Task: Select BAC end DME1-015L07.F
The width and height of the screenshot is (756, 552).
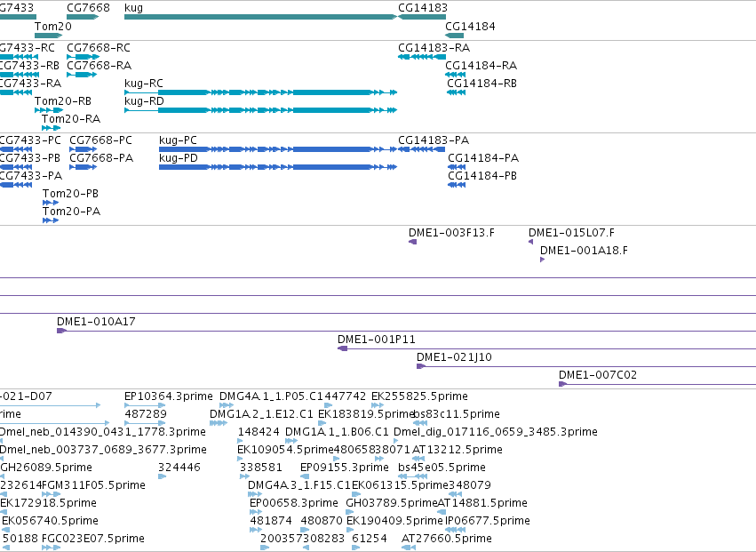Action: click(x=531, y=242)
